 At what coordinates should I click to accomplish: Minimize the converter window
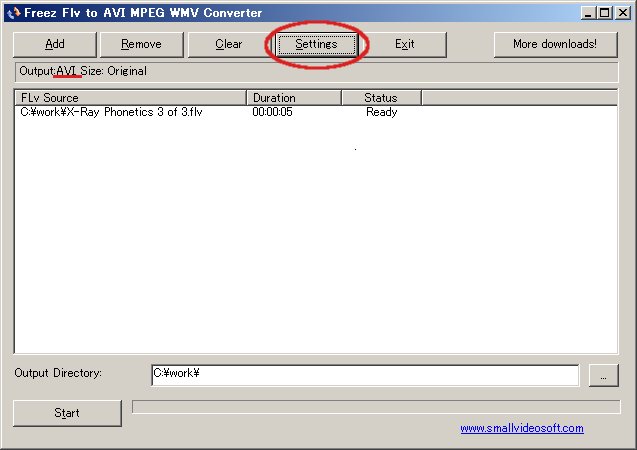point(588,13)
